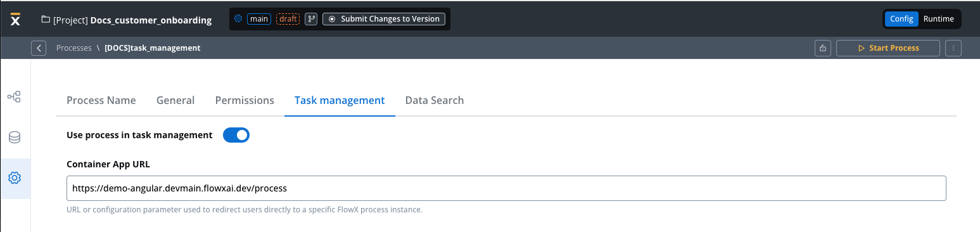This screenshot has height=232, width=980.
Task: Click the lock icon button
Action: pyautogui.click(x=823, y=48)
